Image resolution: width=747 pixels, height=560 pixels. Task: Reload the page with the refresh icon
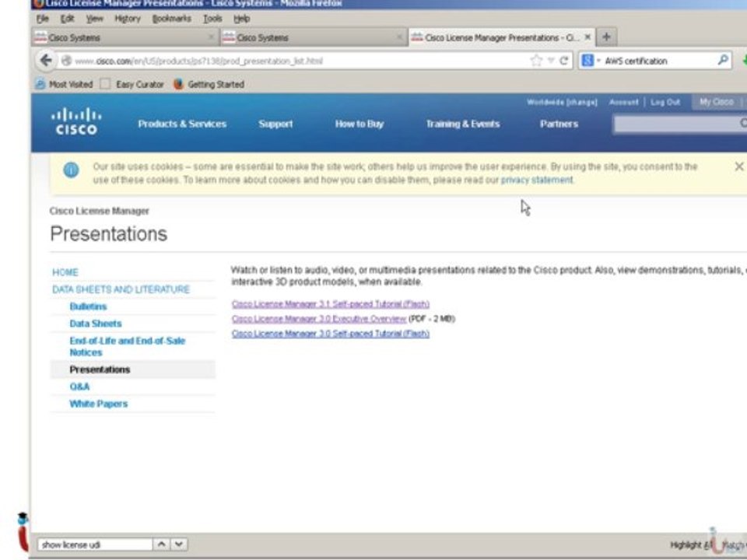click(564, 61)
